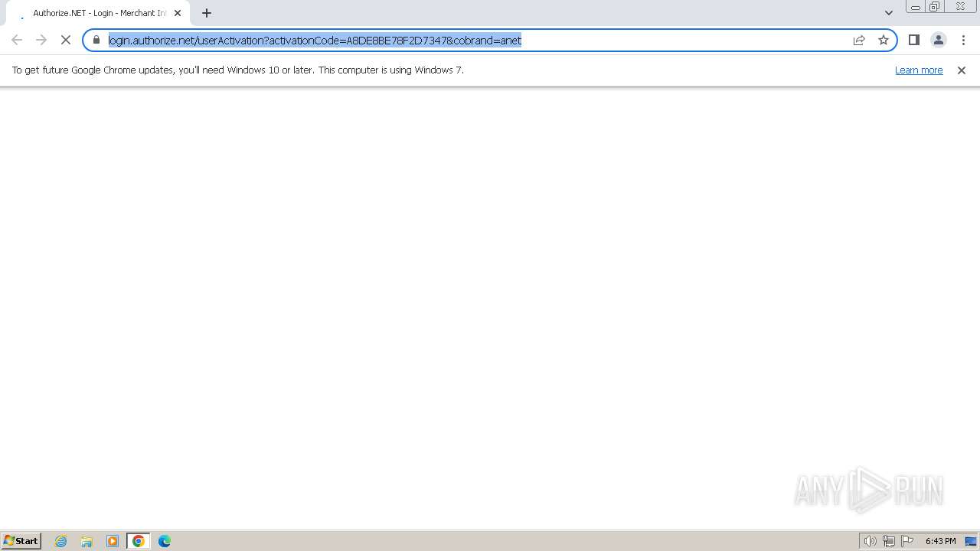Open the Windows Start menu

pyautogui.click(x=21, y=540)
